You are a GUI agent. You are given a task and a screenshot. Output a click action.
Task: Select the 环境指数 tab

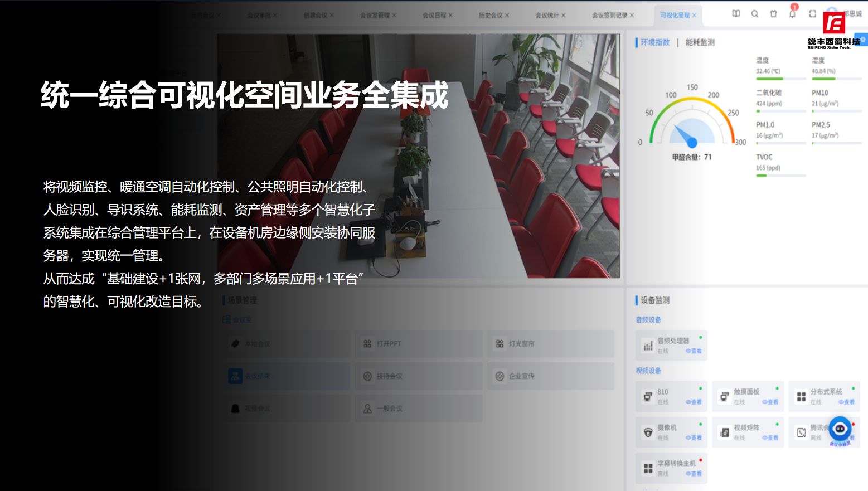pos(654,42)
